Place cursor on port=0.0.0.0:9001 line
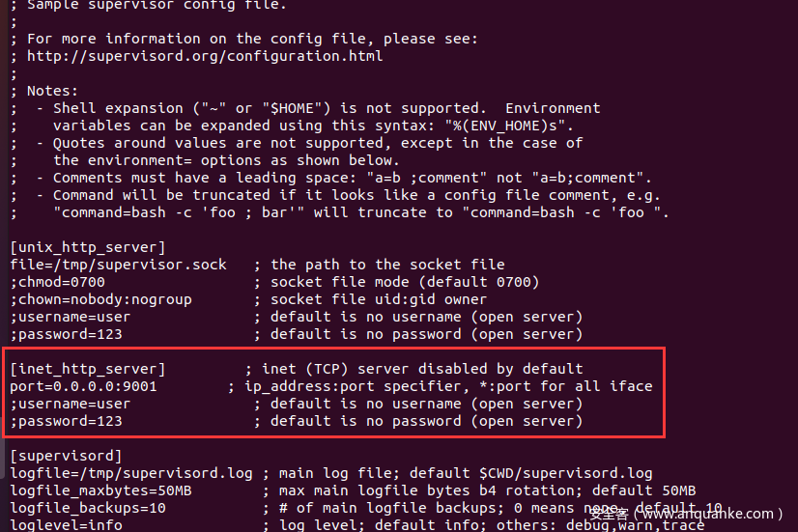 tap(83, 386)
